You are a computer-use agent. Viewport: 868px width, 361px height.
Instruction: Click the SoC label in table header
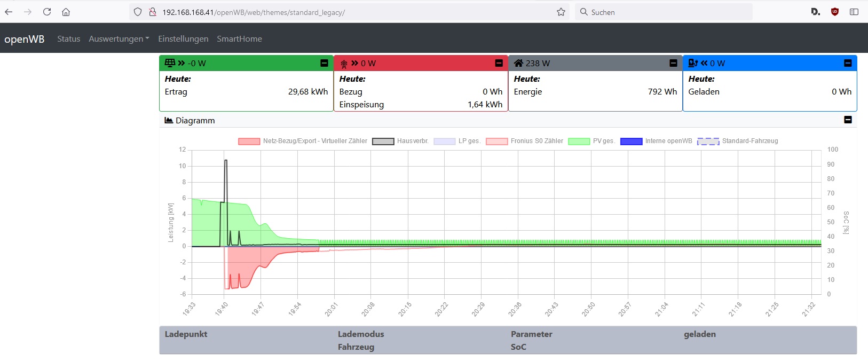[x=518, y=347]
